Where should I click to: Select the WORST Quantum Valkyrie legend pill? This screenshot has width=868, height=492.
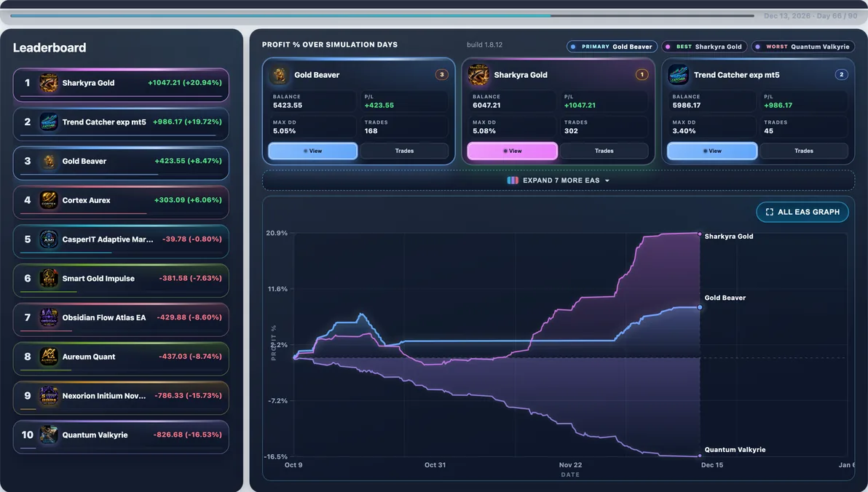(x=802, y=47)
